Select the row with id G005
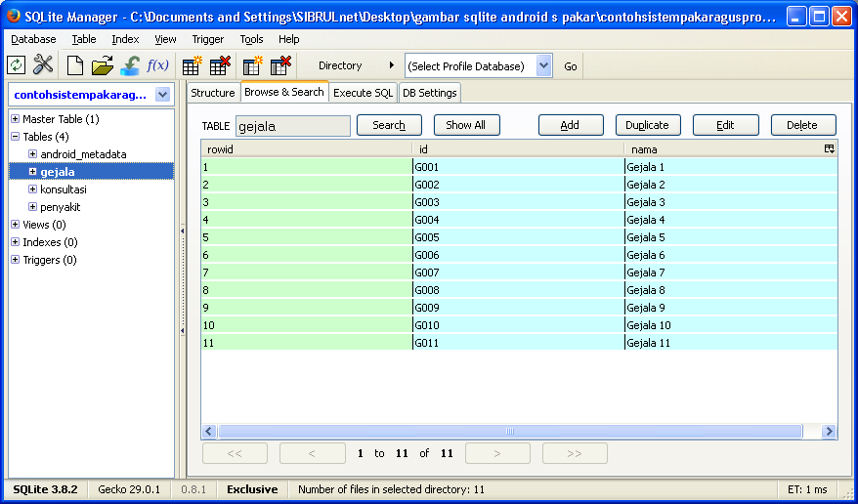 pos(519,237)
